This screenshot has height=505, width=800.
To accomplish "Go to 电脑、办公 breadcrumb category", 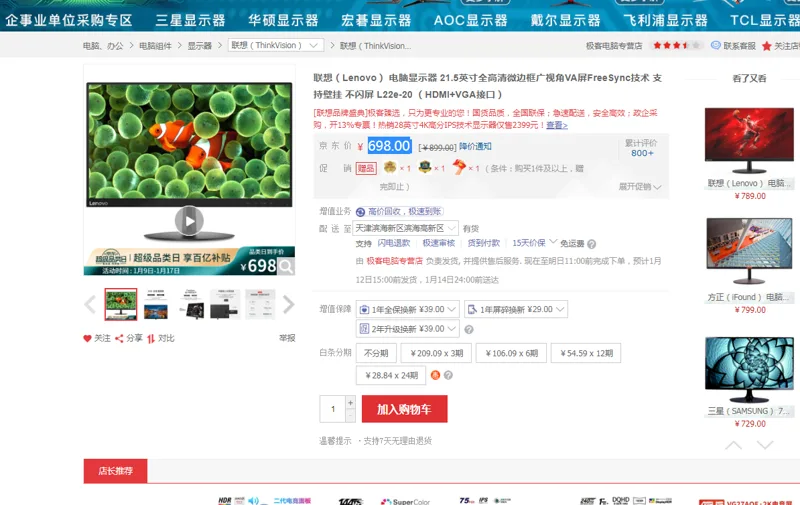I will click(103, 46).
